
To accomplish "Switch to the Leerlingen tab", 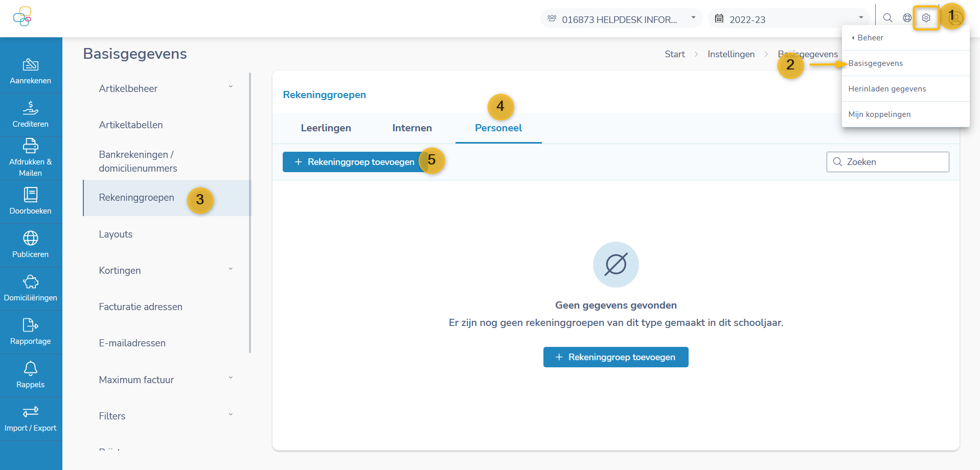I will (x=326, y=128).
